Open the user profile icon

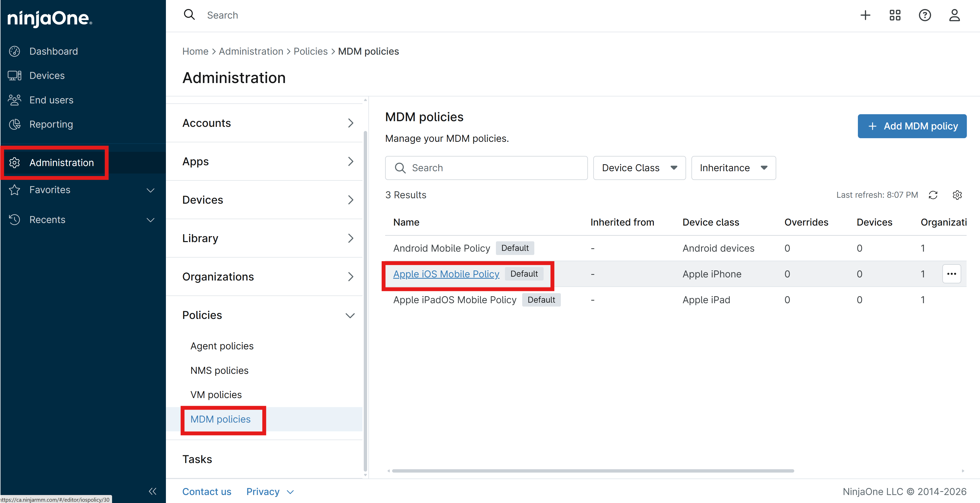(954, 15)
